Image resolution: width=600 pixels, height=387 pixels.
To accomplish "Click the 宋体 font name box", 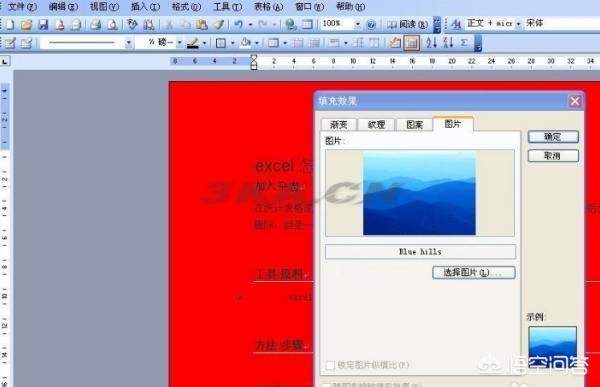I will 562,23.
